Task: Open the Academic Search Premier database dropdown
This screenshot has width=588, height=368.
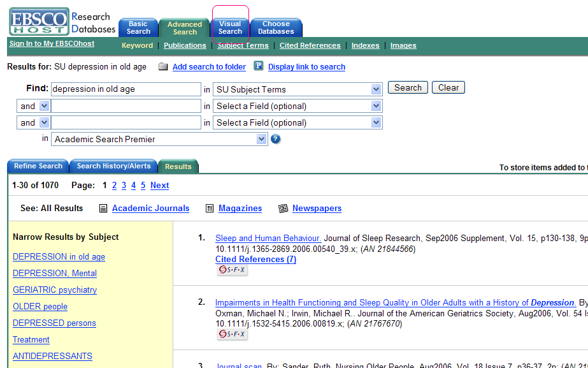Action: point(261,139)
